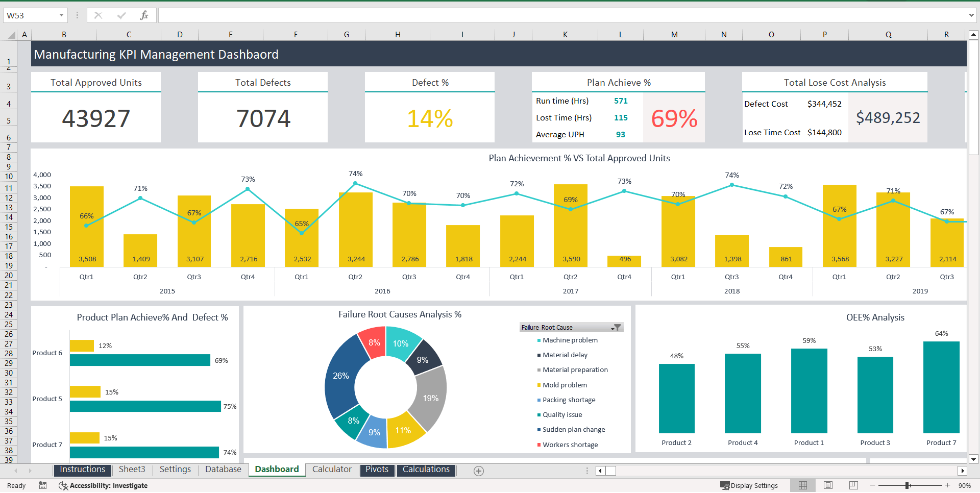Select the Normal view icon

(x=803, y=485)
